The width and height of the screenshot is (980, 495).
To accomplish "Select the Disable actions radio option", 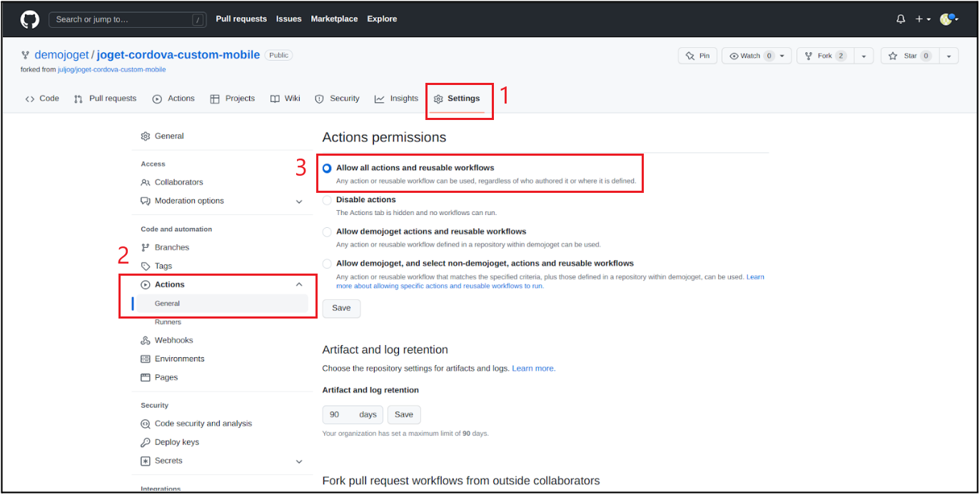I will tap(327, 200).
